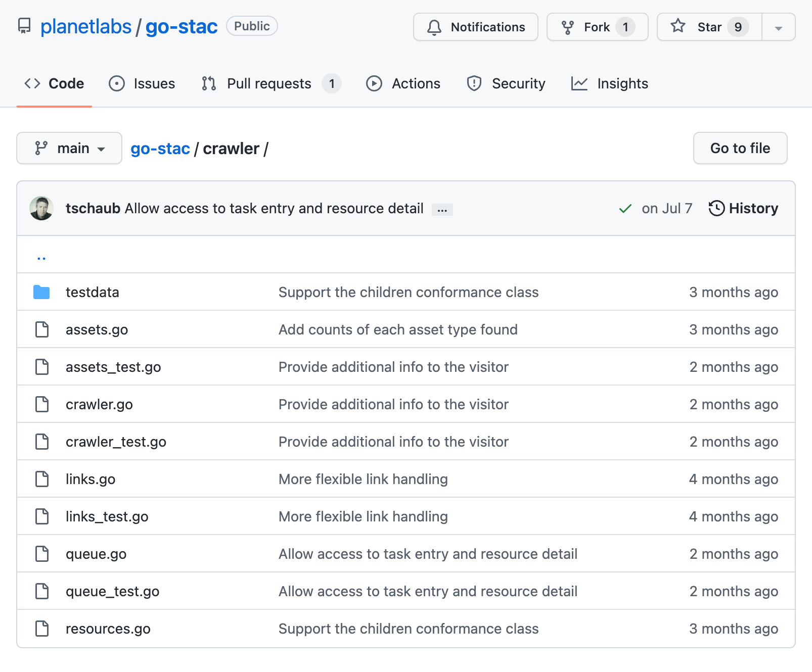This screenshot has height=672, width=812.
Task: Click the file icon for links.go
Action: tap(42, 479)
